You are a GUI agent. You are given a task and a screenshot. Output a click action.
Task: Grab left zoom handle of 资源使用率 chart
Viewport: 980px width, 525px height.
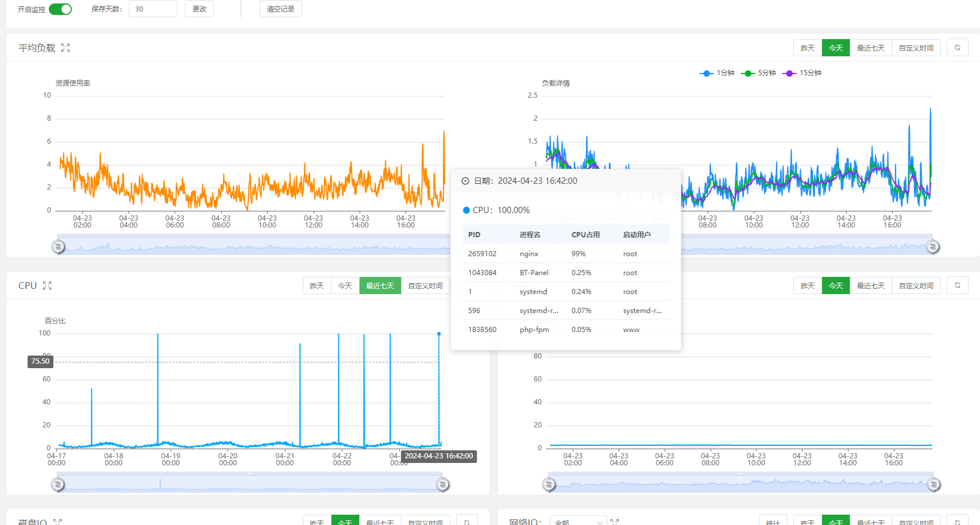pyautogui.click(x=58, y=247)
